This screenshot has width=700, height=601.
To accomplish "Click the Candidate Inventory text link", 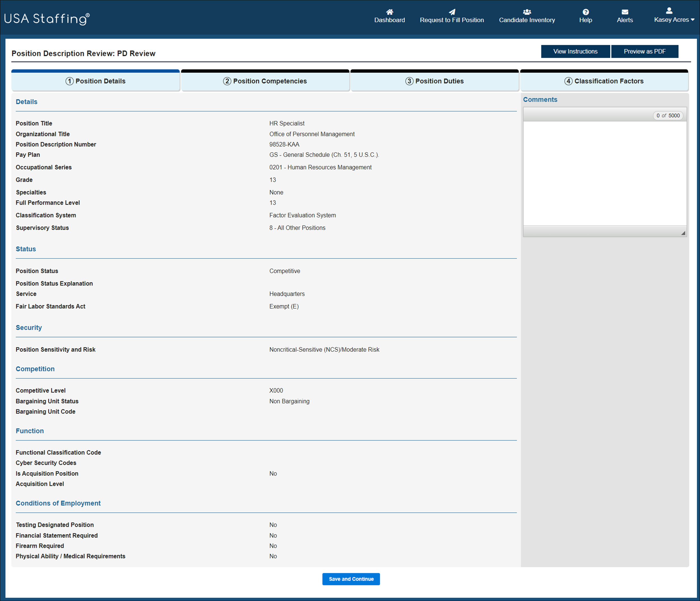I will (x=527, y=20).
